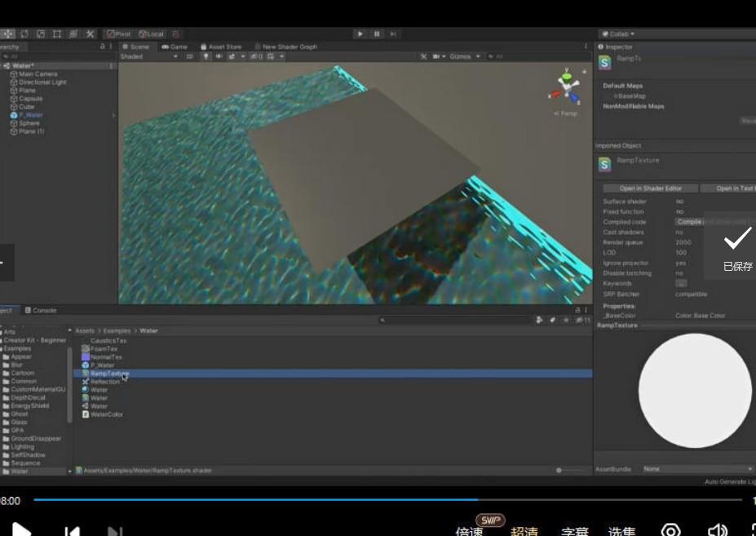Switch to the Game tab
Screen dimensions: 756x536
click(175, 47)
